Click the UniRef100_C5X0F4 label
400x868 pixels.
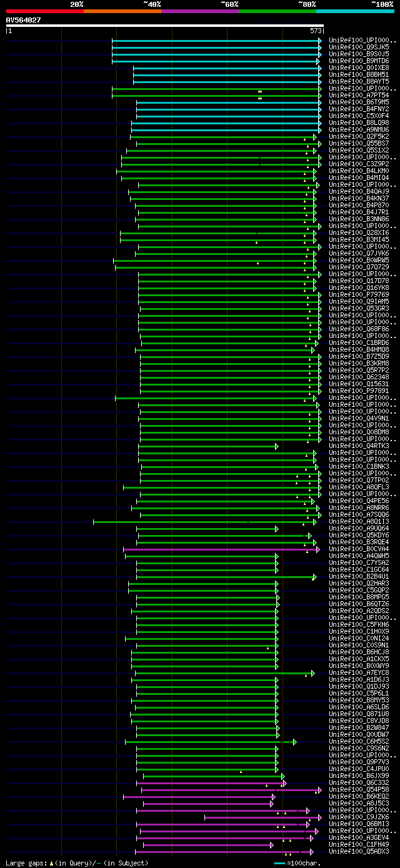359,116
